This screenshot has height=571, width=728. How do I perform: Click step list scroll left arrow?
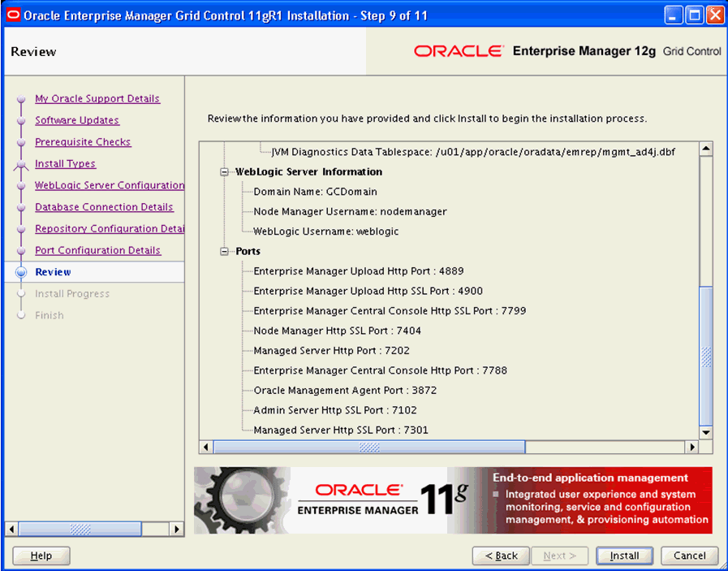click(x=12, y=530)
